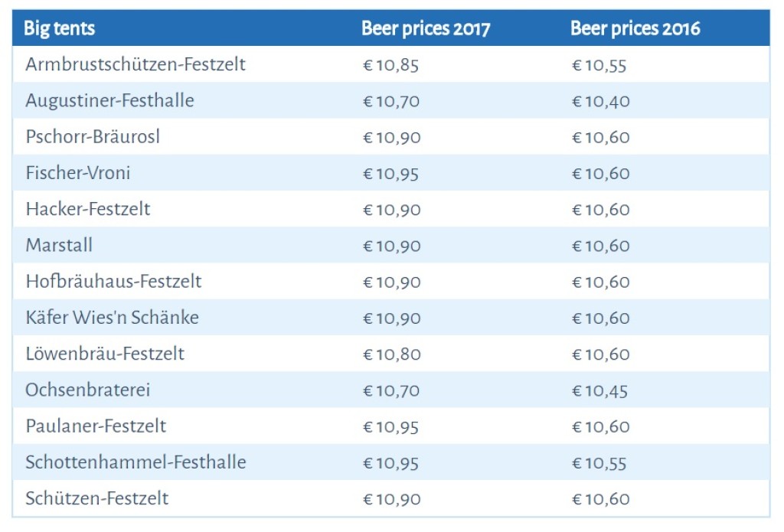The image size is (784, 532).
Task: Click the Big tents column header
Action: (x=60, y=29)
